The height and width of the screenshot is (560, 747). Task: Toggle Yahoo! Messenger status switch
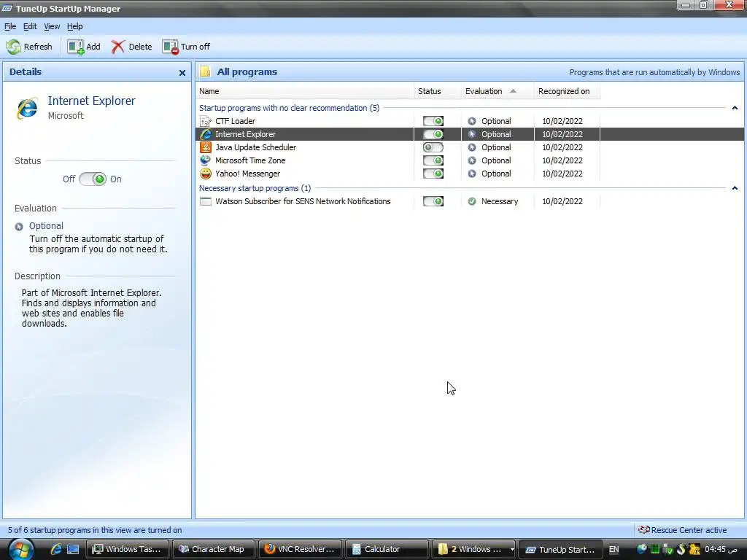pos(433,174)
